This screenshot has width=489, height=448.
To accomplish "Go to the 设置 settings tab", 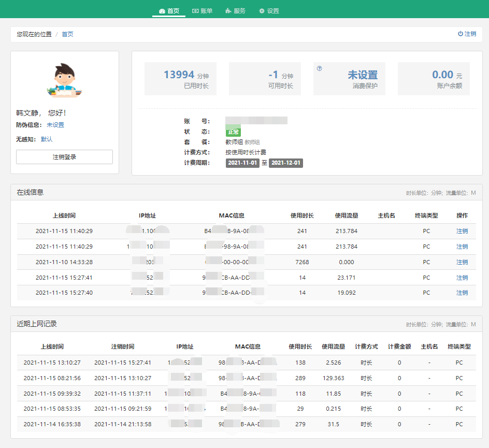I will [269, 11].
